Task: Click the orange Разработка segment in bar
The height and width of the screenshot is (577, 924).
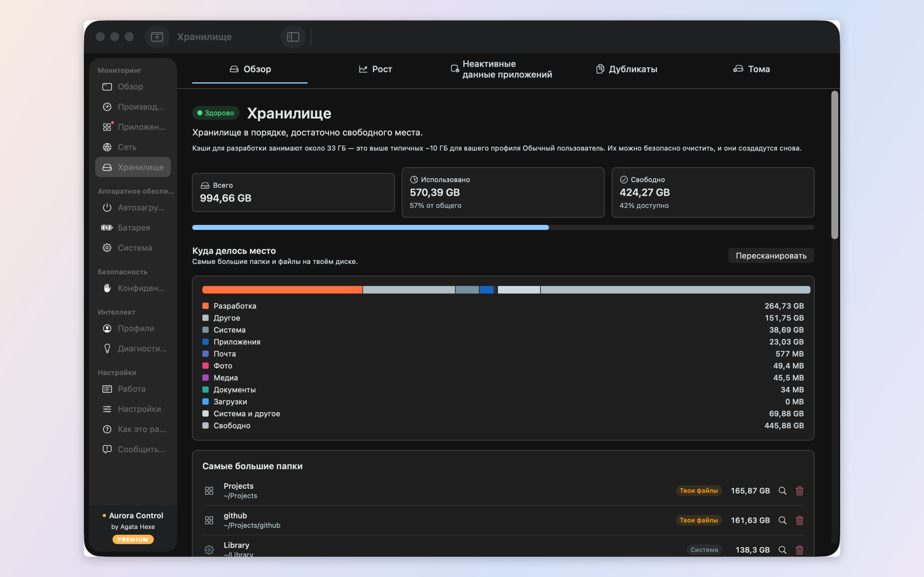Action: (282, 290)
